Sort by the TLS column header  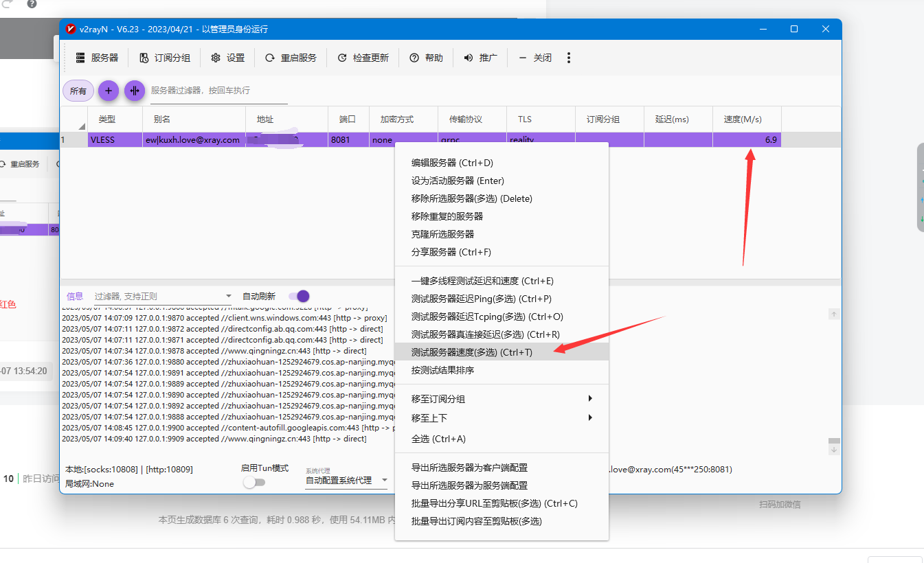(x=541, y=119)
